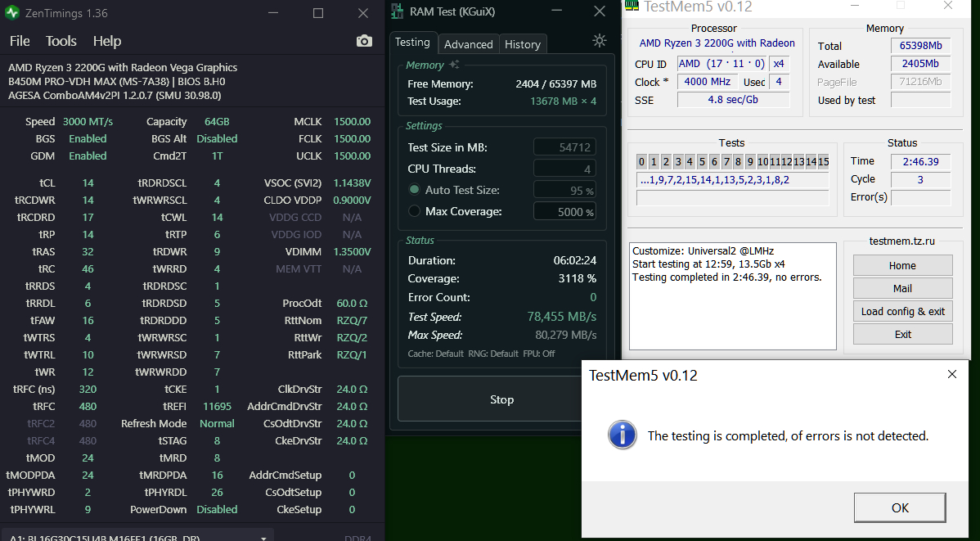This screenshot has height=541, width=980.
Task: Switch to the Testing tab in RAM Test
Action: tap(412, 43)
